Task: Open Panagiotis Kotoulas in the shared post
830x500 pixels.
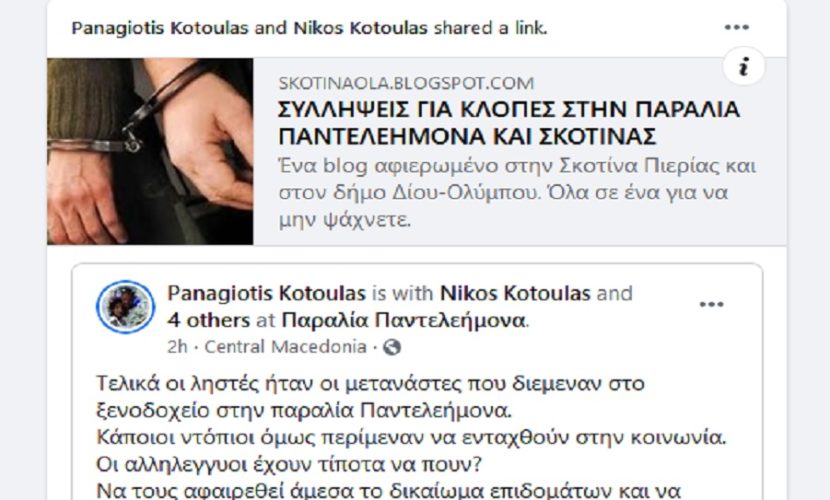Action: click(266, 293)
